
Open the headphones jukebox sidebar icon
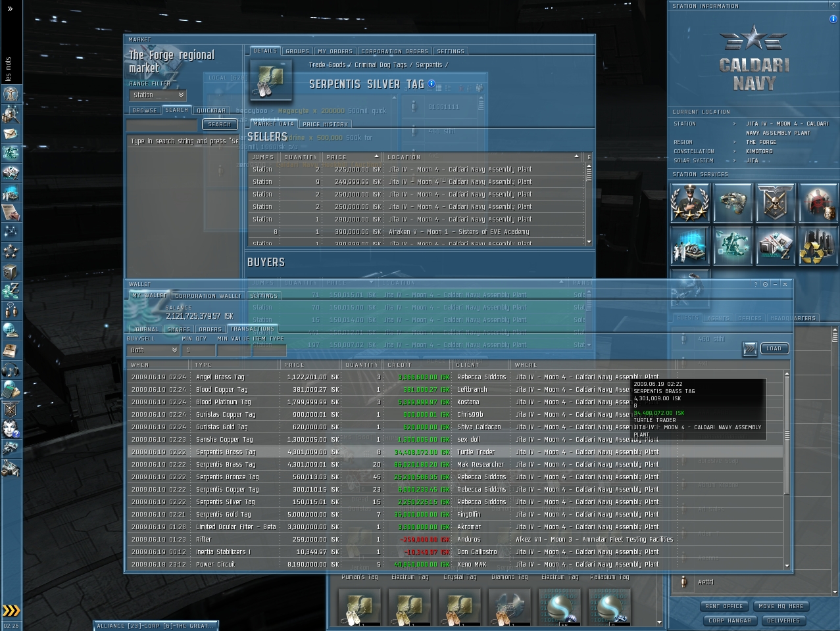point(11,370)
